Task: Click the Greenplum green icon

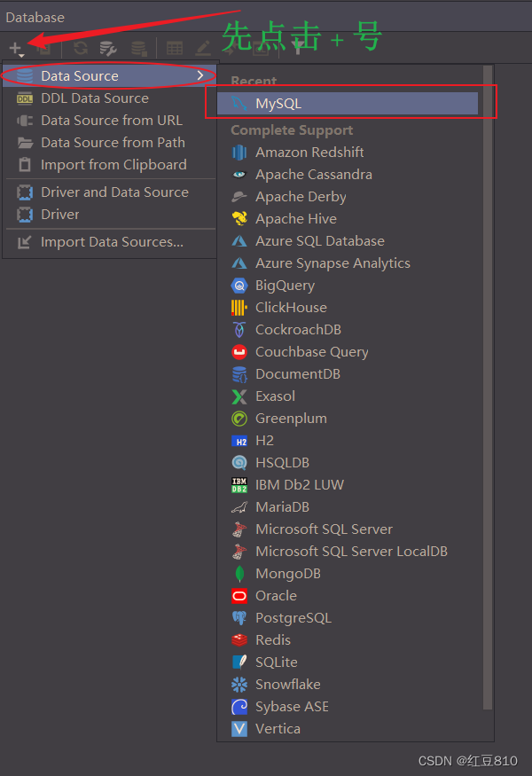Action: [x=239, y=419]
